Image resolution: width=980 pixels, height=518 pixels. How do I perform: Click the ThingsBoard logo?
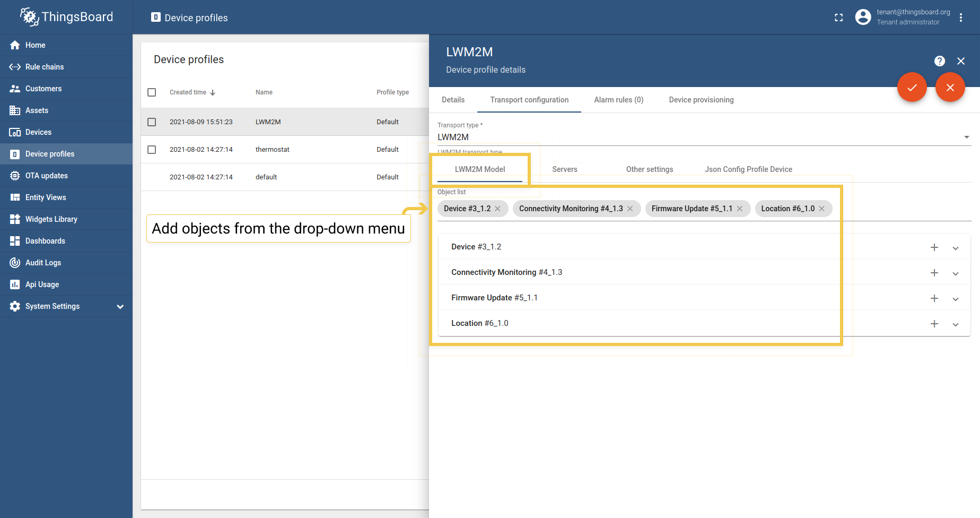pyautogui.click(x=66, y=17)
